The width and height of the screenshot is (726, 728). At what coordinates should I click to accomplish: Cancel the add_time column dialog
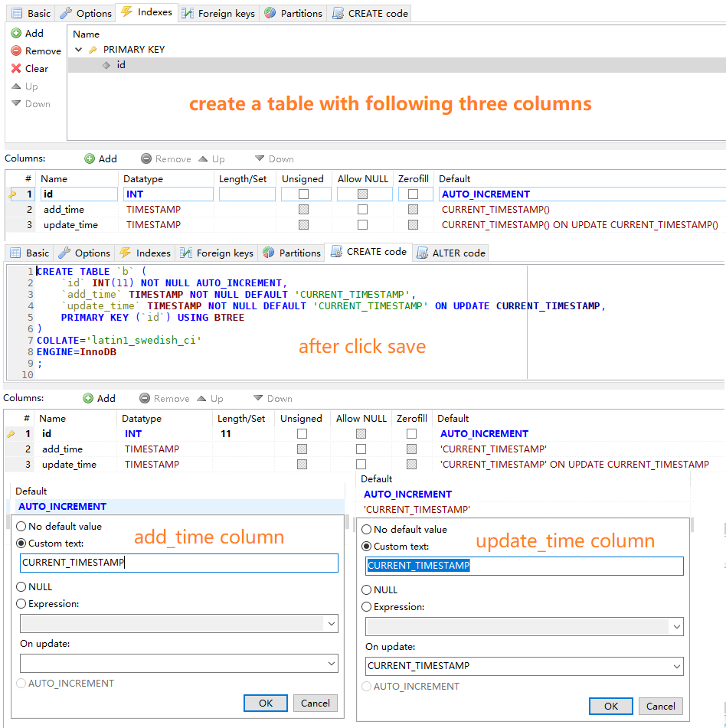315,703
